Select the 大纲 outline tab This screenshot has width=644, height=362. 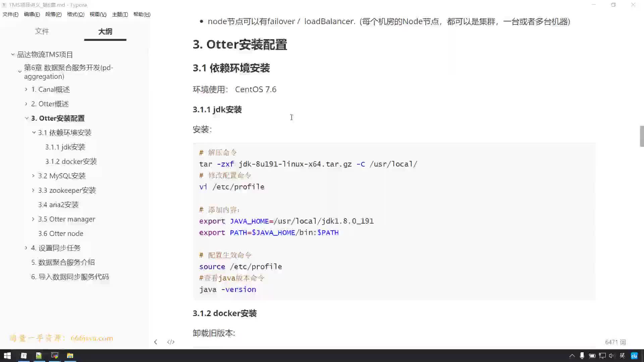coord(105,32)
